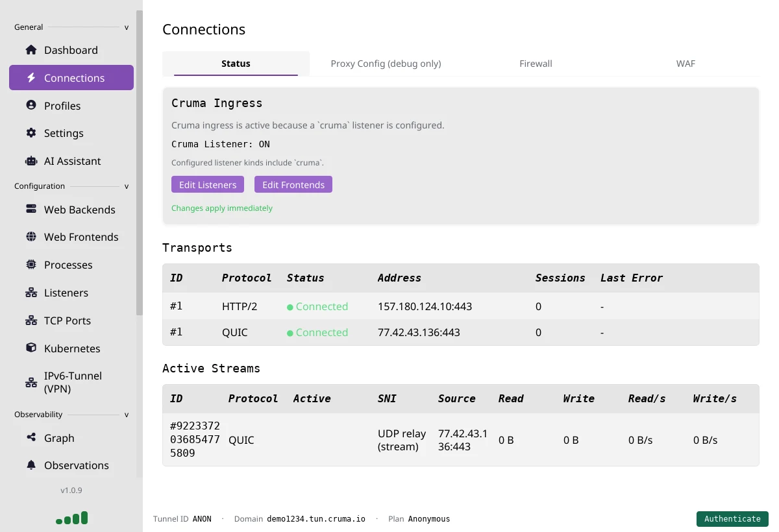779x532 pixels.
Task: Click the sidebar vertical scrollbar
Action: coord(139,162)
